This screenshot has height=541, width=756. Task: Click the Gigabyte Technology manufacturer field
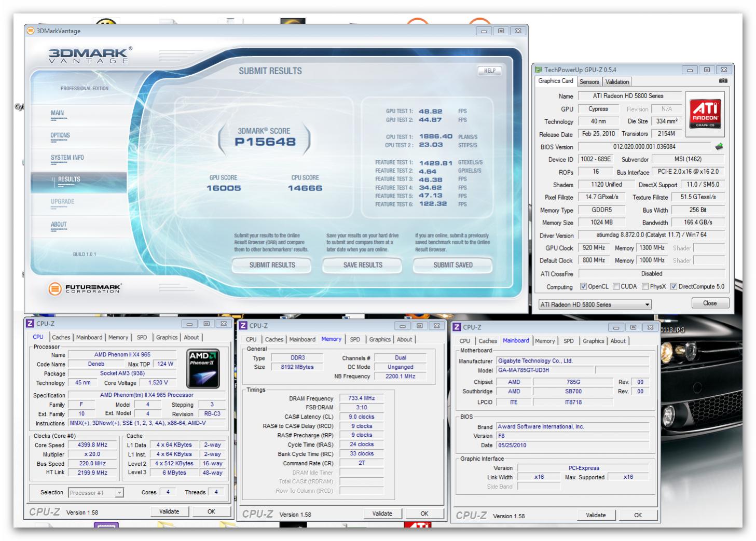pos(572,361)
